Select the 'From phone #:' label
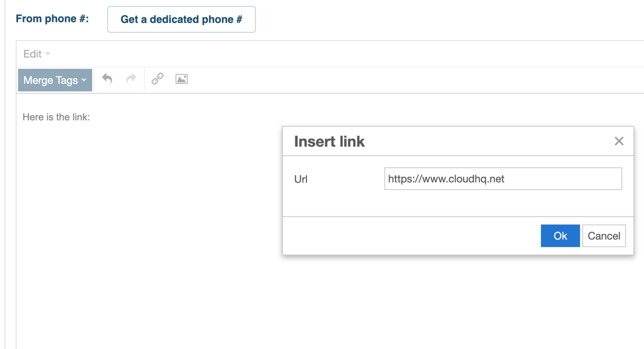This screenshot has height=349, width=644. [52, 19]
